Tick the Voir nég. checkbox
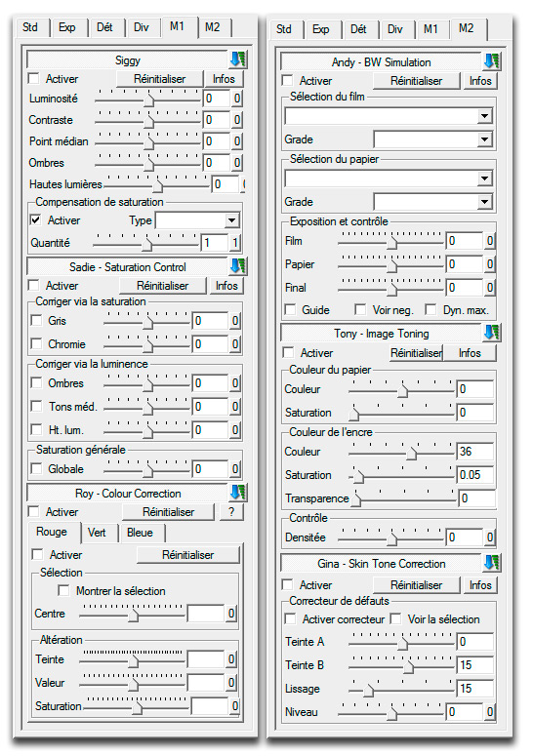The height and width of the screenshot is (756, 533). [x=360, y=309]
